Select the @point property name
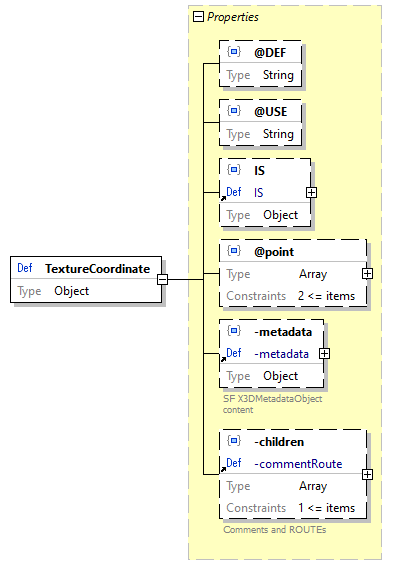Screen dimensions: 396x571 click(274, 252)
